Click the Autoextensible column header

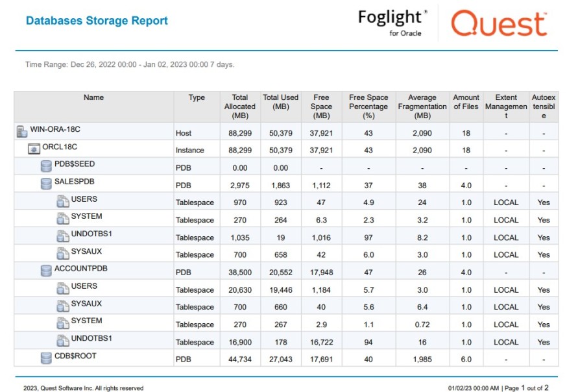[x=544, y=106]
